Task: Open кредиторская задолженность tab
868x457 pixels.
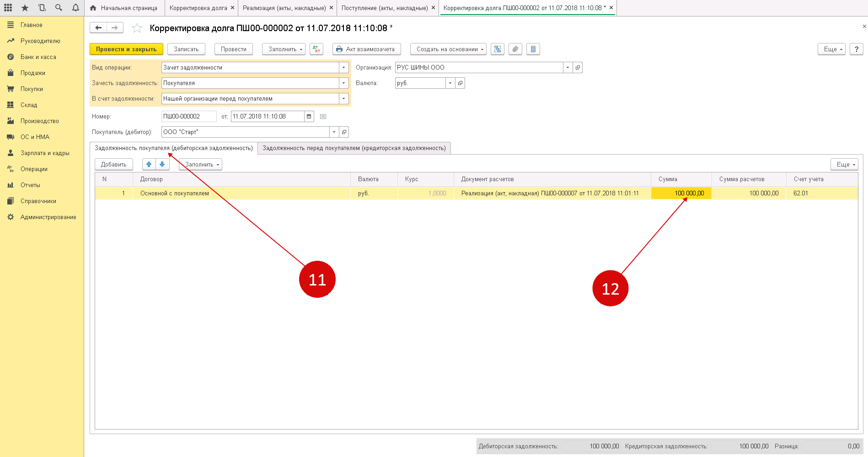Action: 354,148
